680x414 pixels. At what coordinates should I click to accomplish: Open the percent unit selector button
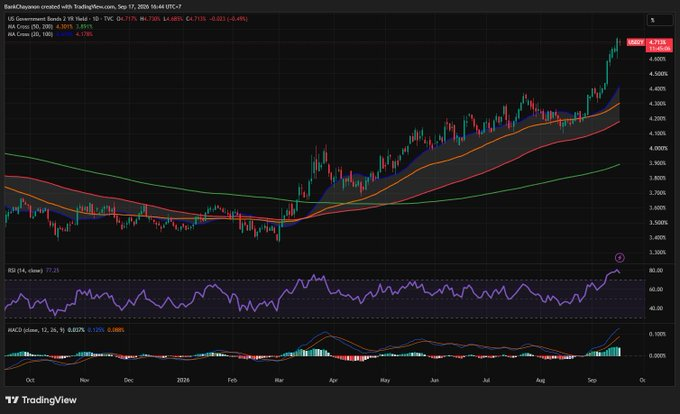coord(660,20)
